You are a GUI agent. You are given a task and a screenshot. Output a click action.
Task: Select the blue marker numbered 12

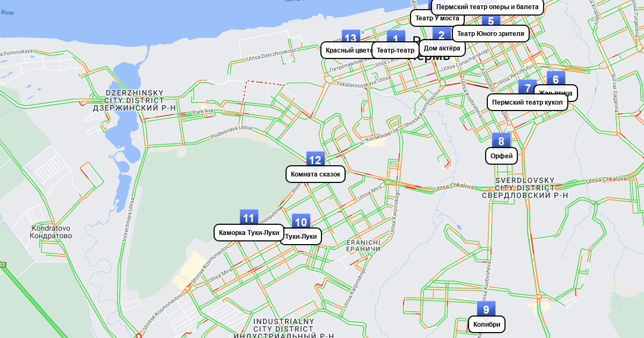click(315, 159)
